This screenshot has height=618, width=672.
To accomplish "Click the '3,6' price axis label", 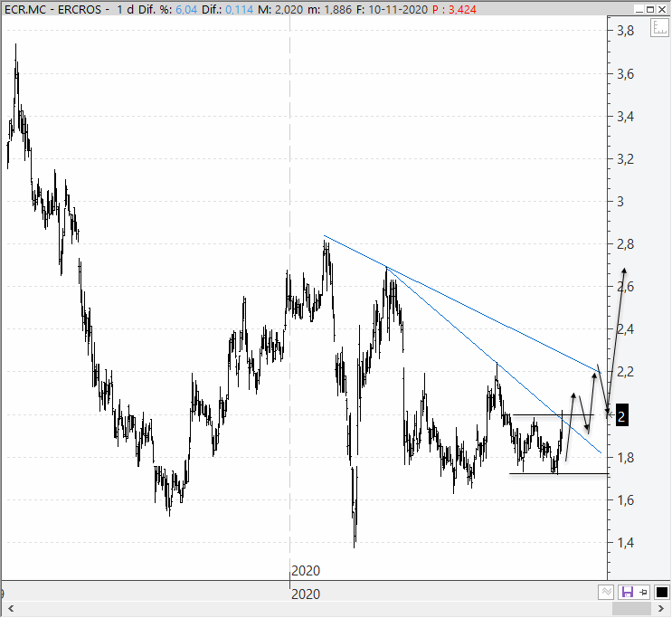I will [x=625, y=74].
